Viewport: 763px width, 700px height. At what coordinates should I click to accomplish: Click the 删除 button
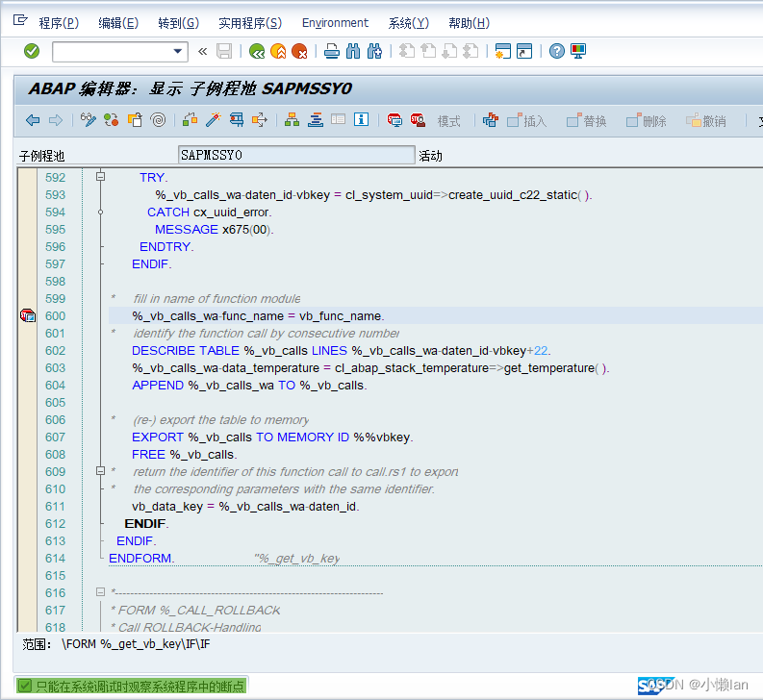coord(647,120)
